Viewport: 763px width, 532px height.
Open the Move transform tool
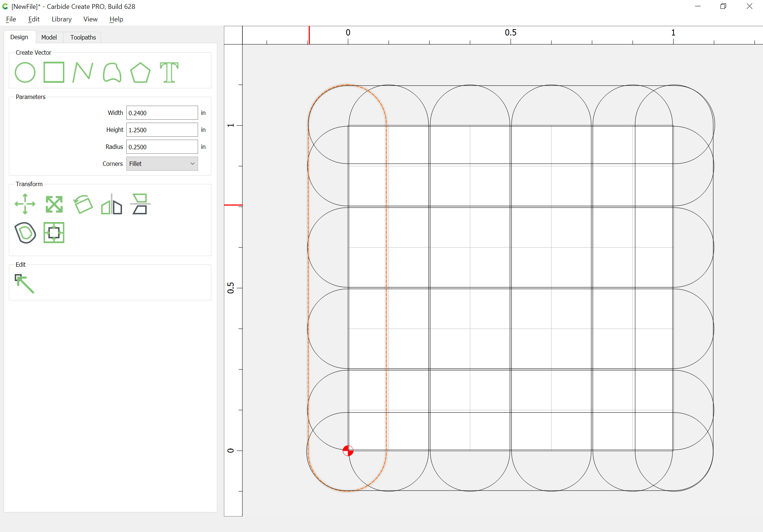coord(25,204)
